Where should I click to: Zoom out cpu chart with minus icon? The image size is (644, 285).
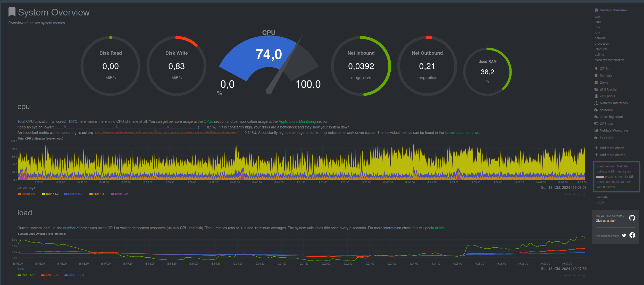579,194
